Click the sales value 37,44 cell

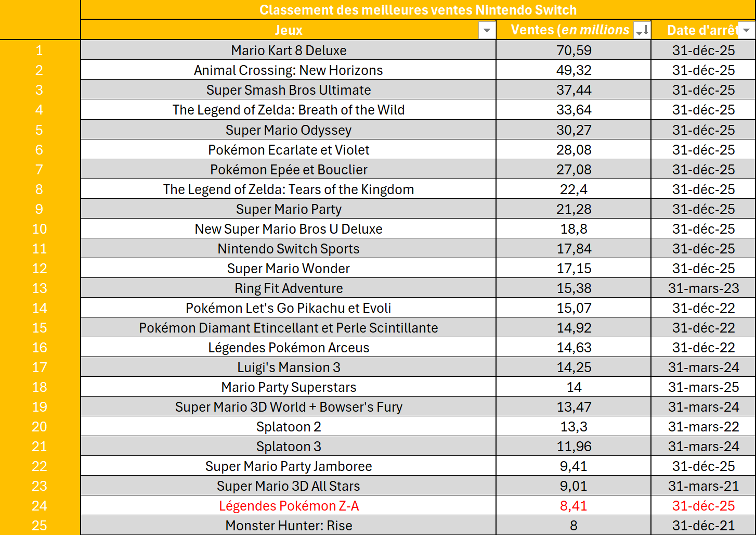[573, 90]
